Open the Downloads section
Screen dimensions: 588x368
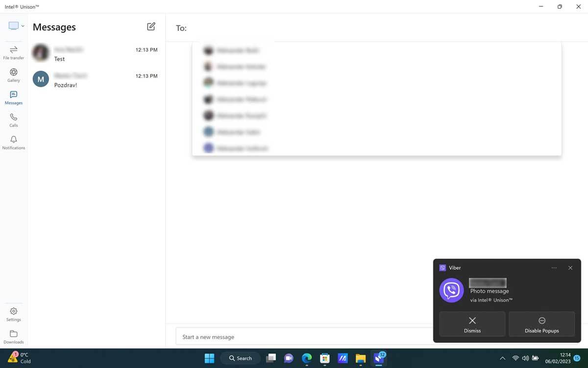tap(13, 337)
